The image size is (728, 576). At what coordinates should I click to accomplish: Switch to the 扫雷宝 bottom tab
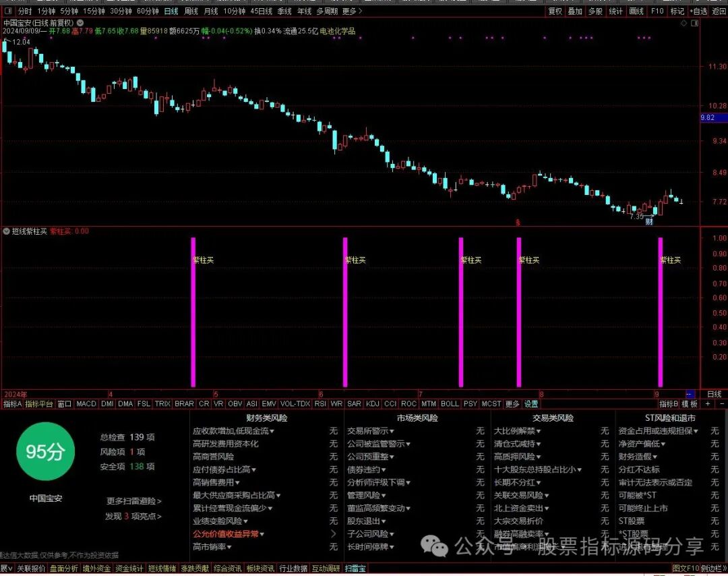click(355, 568)
